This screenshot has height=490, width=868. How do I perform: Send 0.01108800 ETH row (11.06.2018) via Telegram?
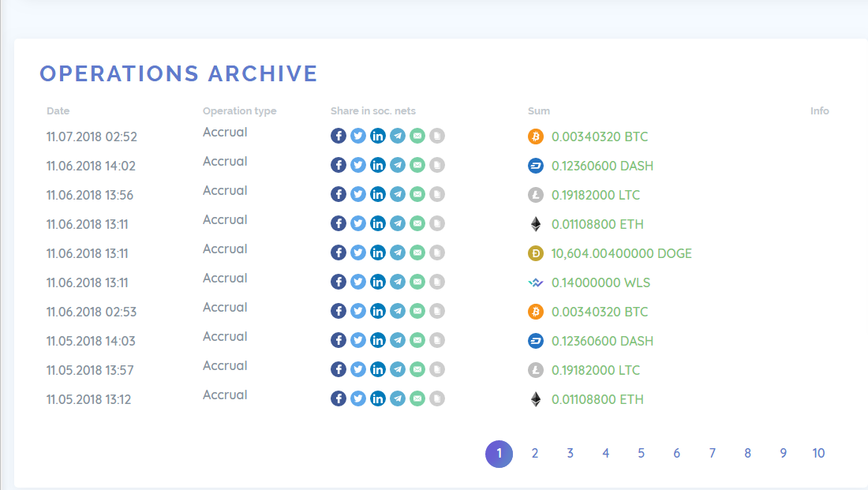pyautogui.click(x=398, y=223)
